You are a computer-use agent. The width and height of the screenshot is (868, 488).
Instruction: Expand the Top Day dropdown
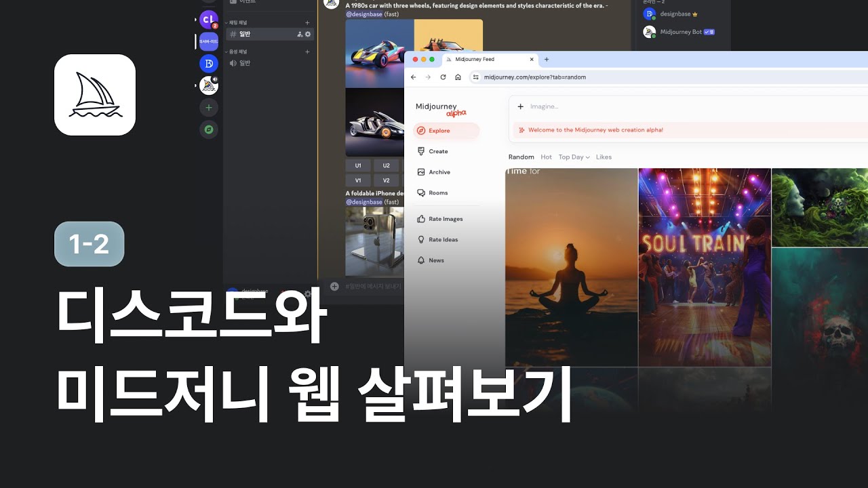click(574, 157)
